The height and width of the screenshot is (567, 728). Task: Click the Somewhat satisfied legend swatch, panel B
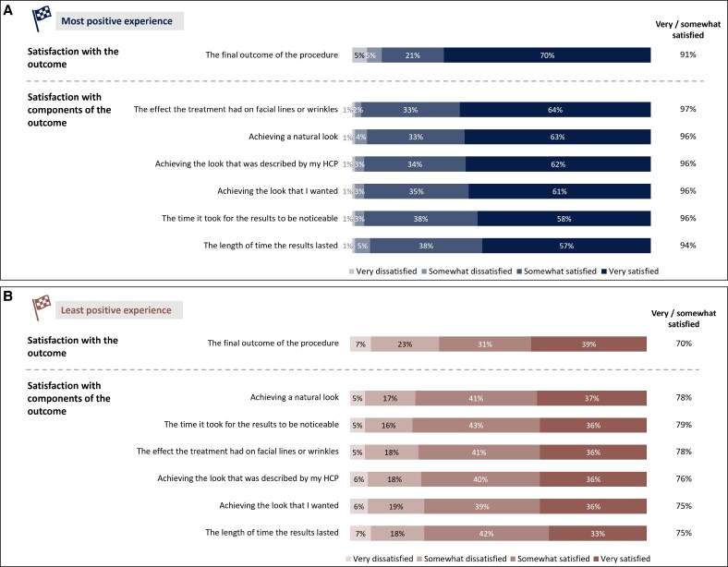[513, 559]
